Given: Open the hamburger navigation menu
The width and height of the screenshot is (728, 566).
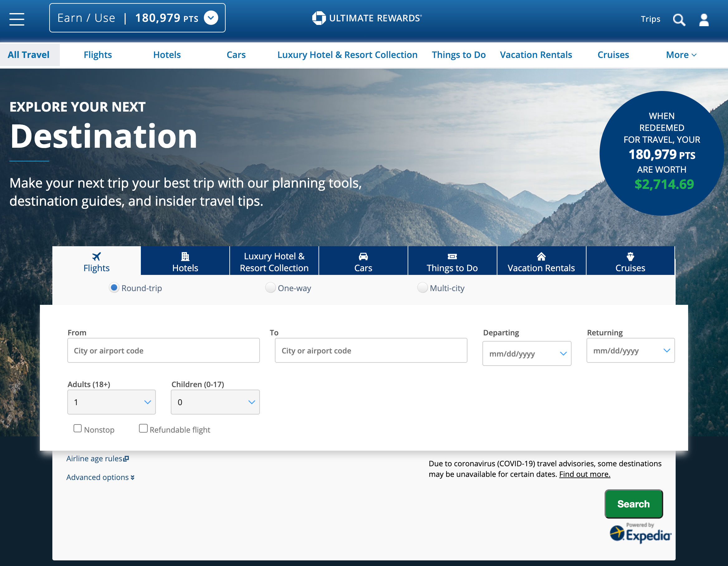Looking at the screenshot, I should [16, 19].
